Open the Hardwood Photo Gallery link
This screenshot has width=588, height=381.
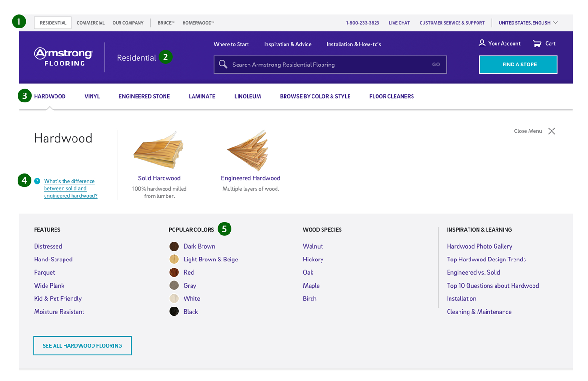tap(479, 246)
